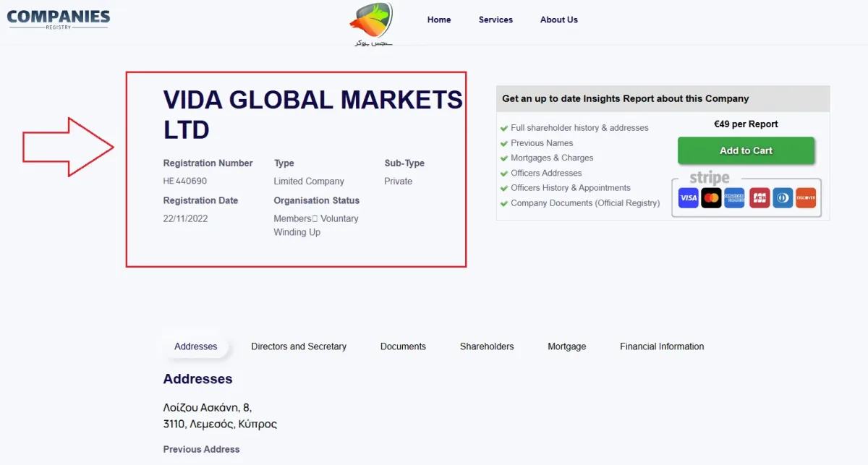This screenshot has height=465, width=868.
Task: Click the Limited Company type value
Action: (309, 181)
